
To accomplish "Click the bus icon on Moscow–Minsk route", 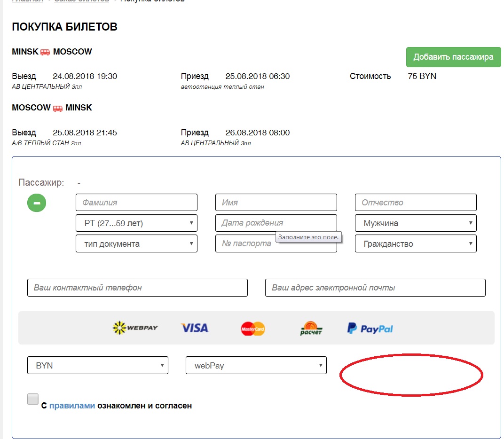I will 58,108.
